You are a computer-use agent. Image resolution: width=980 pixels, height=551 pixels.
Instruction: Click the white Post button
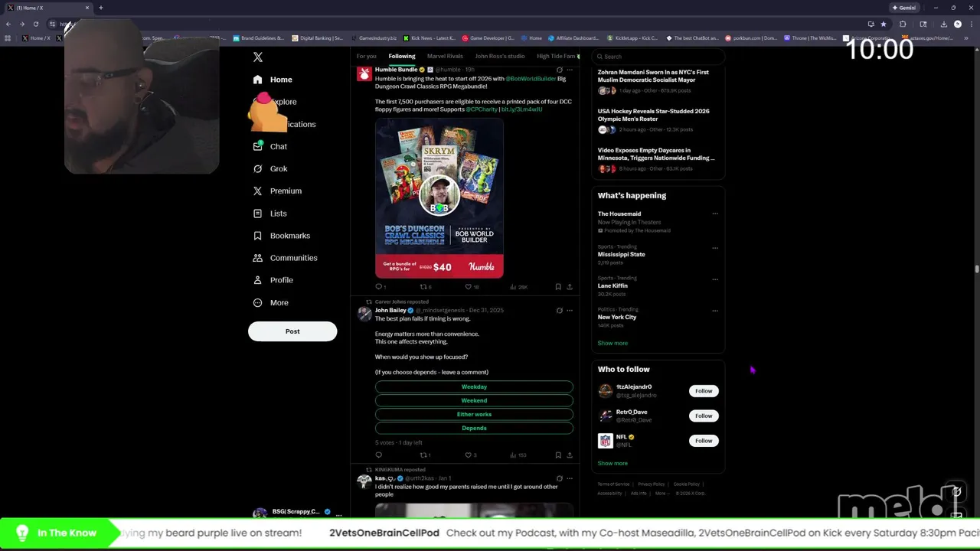point(292,331)
